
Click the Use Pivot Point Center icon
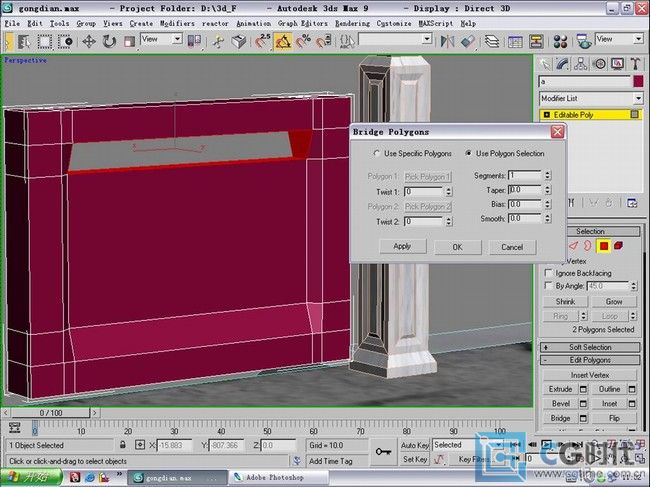194,41
